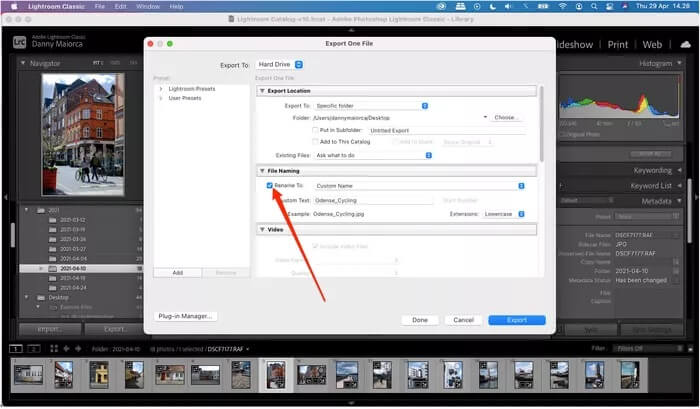Open the Extensions Lowercase dropdown
This screenshot has width=700, height=409.
coord(504,214)
